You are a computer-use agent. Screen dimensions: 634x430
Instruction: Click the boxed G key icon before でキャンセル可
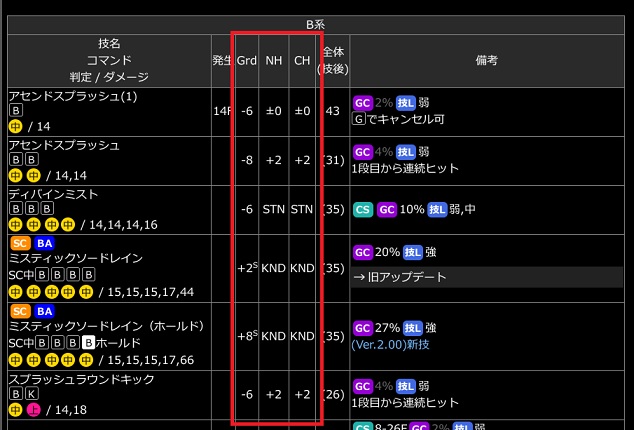click(x=358, y=120)
